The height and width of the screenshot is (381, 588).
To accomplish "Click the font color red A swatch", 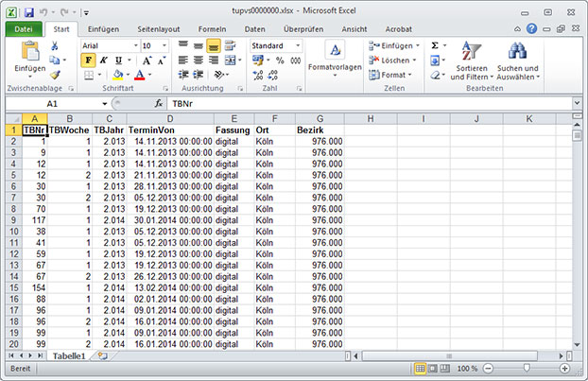I will (138, 75).
